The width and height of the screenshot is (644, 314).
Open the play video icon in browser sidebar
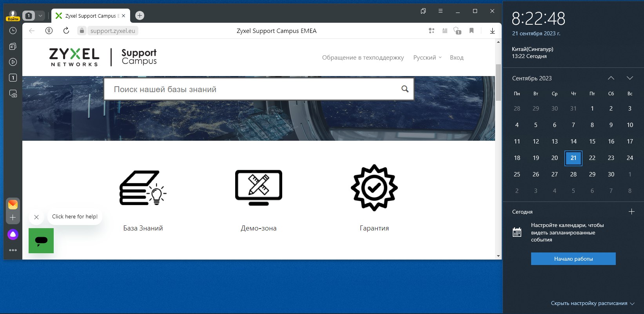tap(13, 62)
